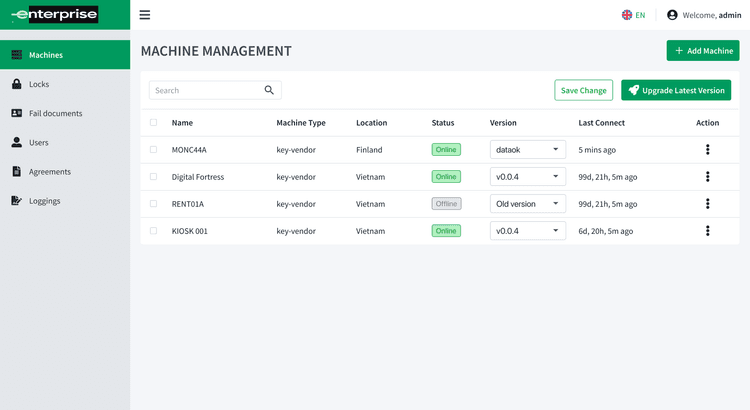Open version dropdown for KIOSK 001
Viewport: 750px width, 410px height.
pos(528,231)
